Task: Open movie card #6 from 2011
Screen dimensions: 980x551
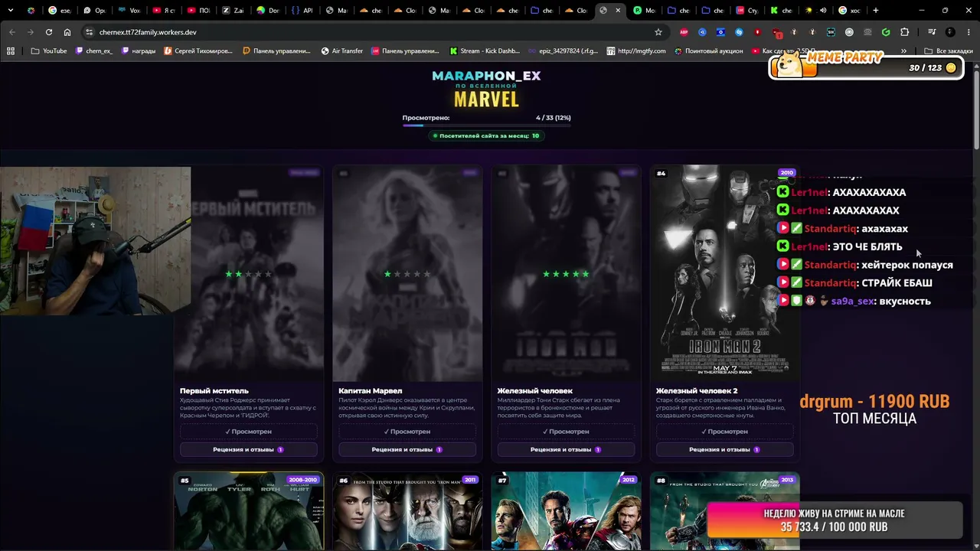Action: pos(407,511)
